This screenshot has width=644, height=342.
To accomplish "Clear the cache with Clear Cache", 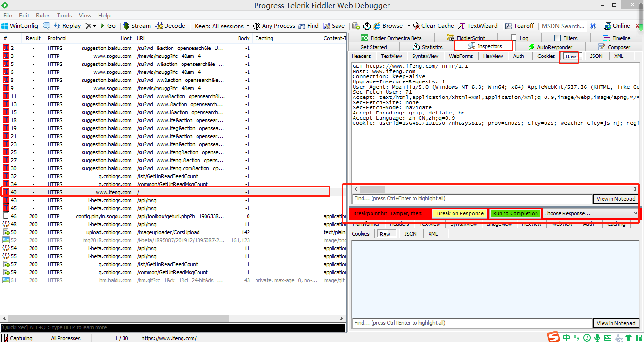I will click(433, 26).
